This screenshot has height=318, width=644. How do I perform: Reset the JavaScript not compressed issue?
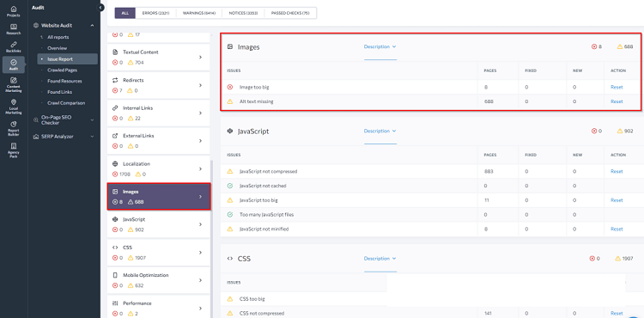[x=617, y=171]
